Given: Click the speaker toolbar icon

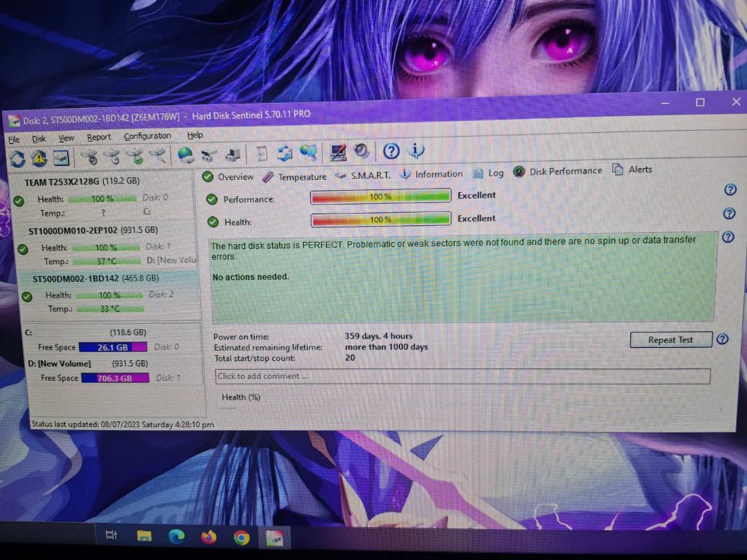Looking at the screenshot, I should [x=362, y=151].
